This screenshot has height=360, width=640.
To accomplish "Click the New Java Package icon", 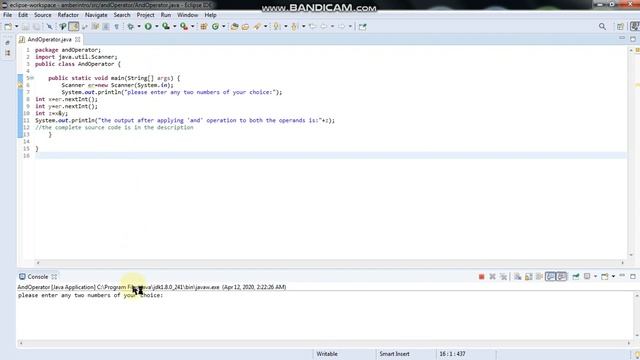I will [204, 27].
